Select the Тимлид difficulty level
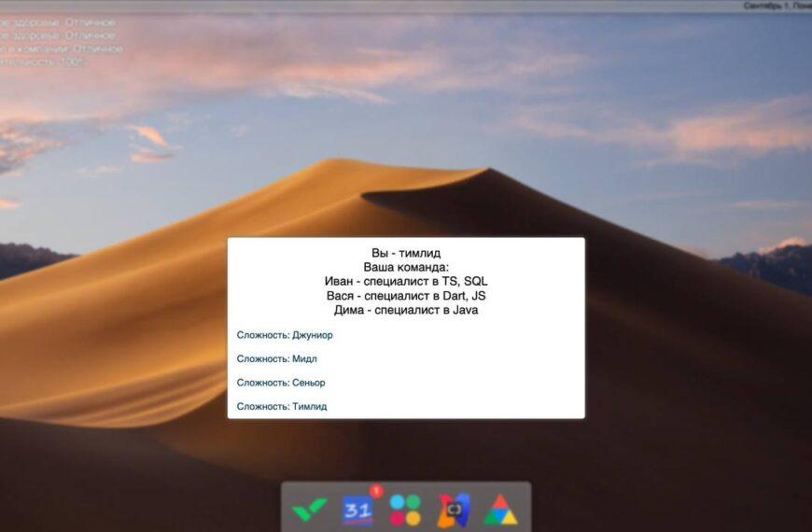 pyautogui.click(x=282, y=407)
